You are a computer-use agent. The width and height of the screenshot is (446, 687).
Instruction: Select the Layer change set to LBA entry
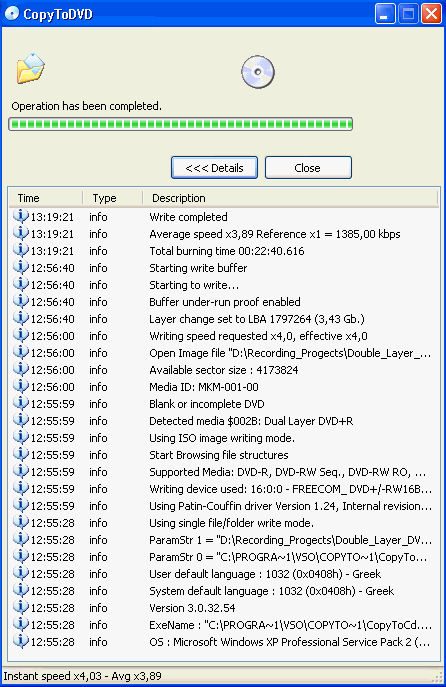point(223,319)
